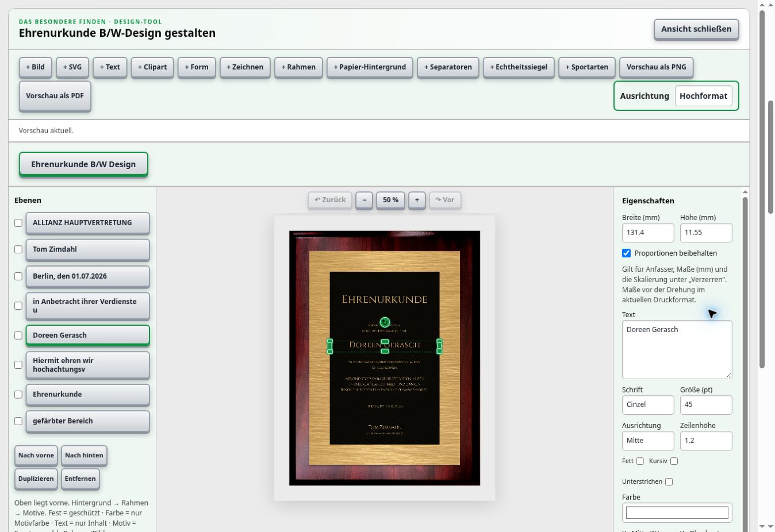Select the Berlin, den 01.07.2026 layer
Viewport: 775px width, 532px height.
pos(87,276)
